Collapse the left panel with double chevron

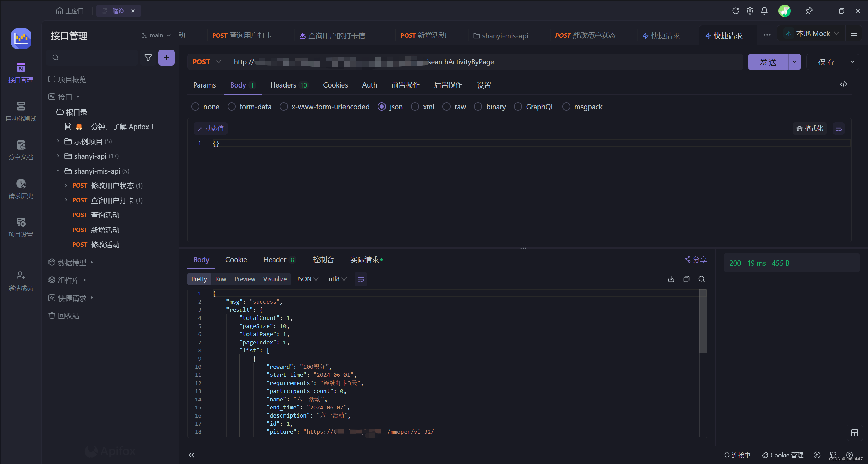point(191,455)
